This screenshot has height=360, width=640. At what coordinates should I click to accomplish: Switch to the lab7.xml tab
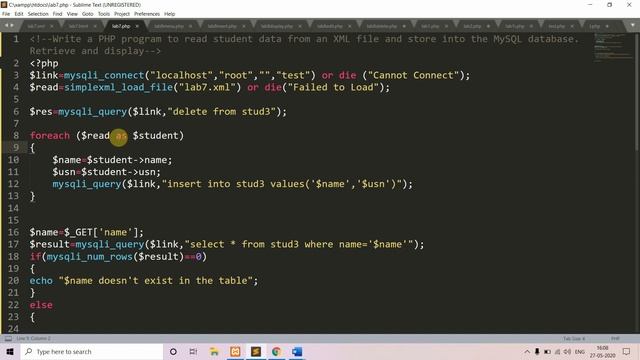(x=37, y=26)
